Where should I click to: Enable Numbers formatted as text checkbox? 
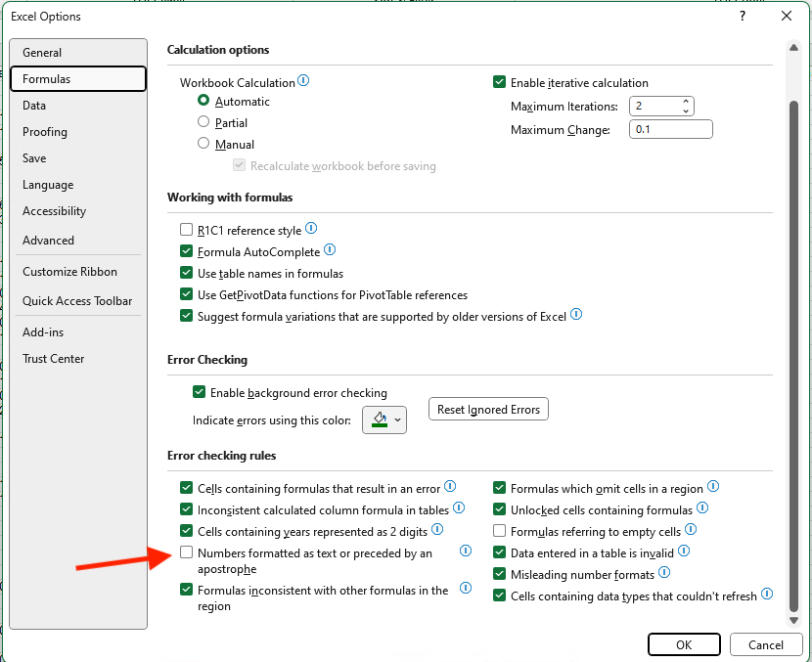(x=186, y=553)
